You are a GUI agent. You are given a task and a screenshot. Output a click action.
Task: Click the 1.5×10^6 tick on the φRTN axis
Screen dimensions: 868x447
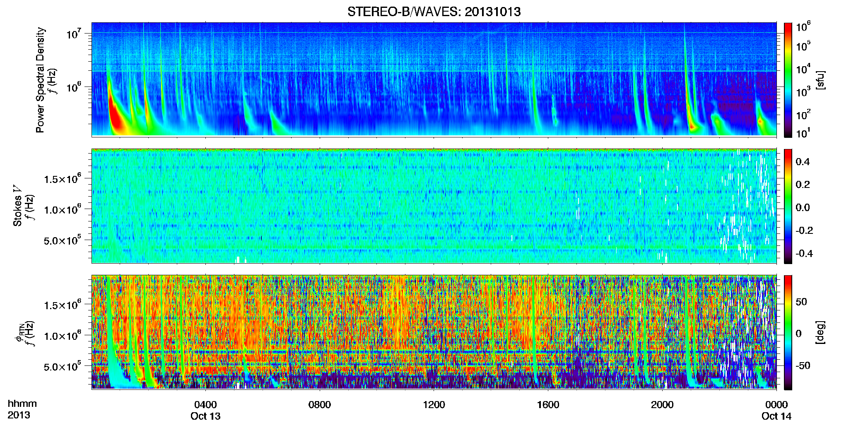point(62,305)
